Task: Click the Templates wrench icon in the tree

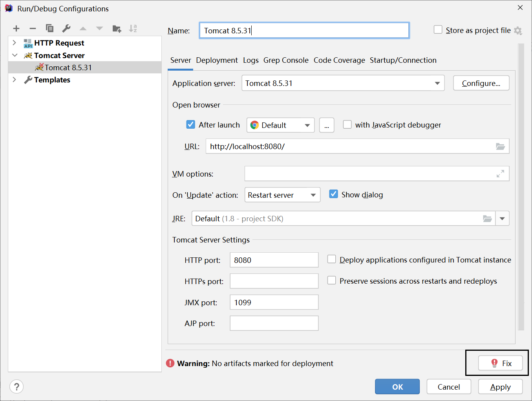Action: click(28, 80)
